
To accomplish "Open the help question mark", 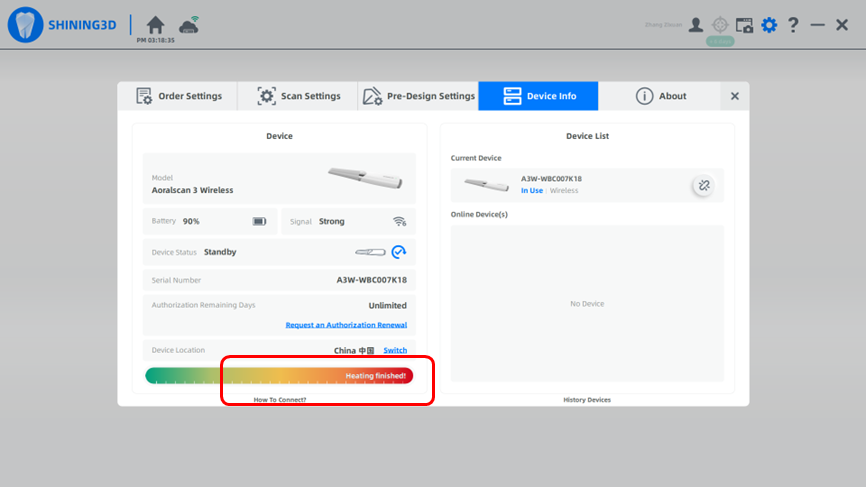I will tap(793, 25).
